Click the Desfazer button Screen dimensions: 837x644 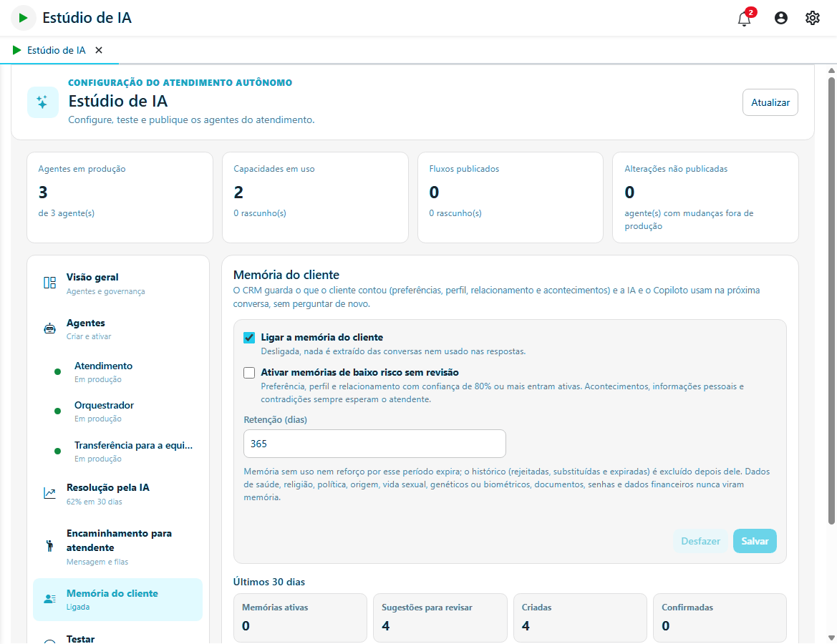pos(700,541)
